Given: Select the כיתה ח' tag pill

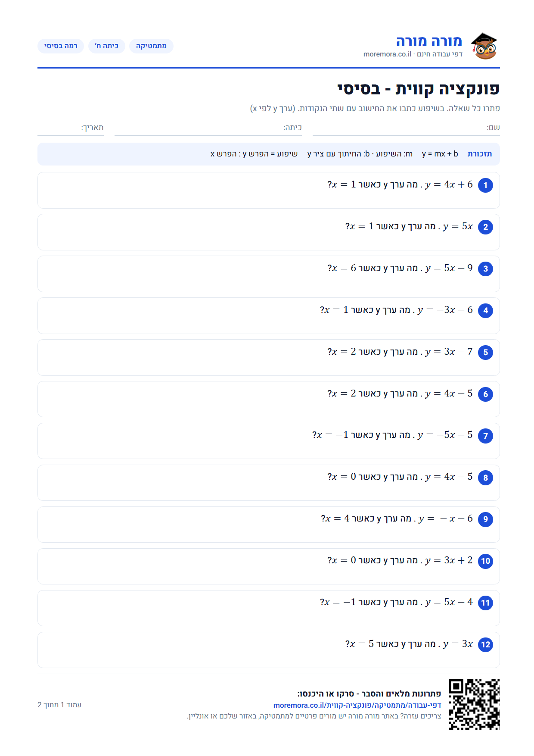Looking at the screenshot, I should (107, 46).
